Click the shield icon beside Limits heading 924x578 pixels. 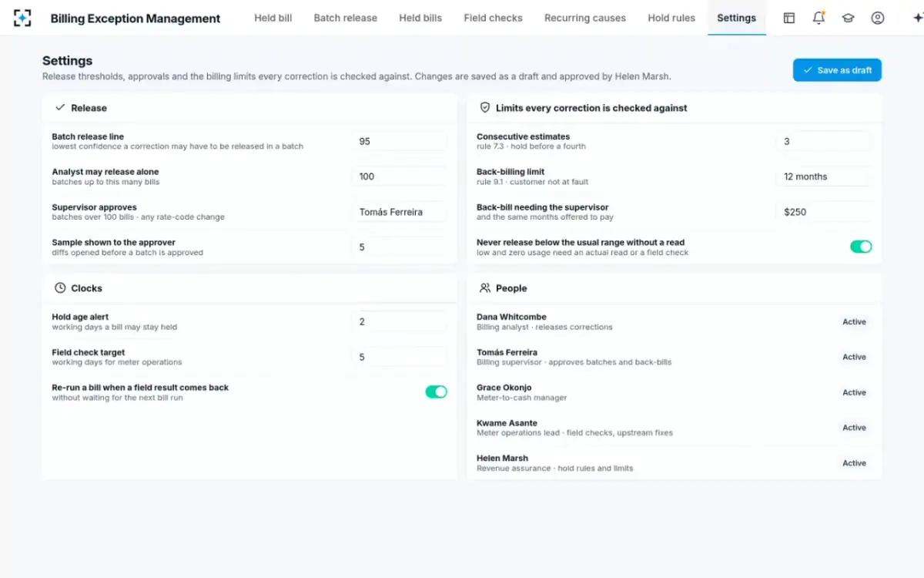click(485, 108)
